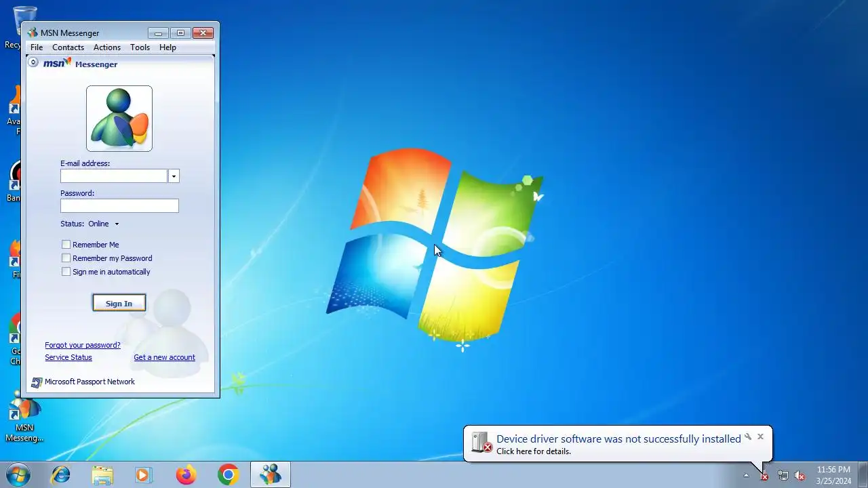868x488 pixels.
Task: Click the Show desktop button at taskbar end
Action: [863, 475]
